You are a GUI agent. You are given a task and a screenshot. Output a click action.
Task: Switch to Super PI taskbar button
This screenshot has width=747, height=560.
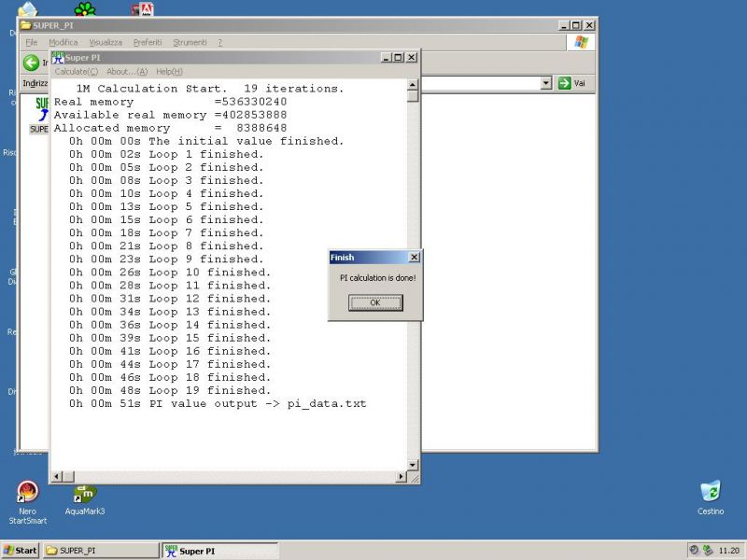pyautogui.click(x=220, y=551)
